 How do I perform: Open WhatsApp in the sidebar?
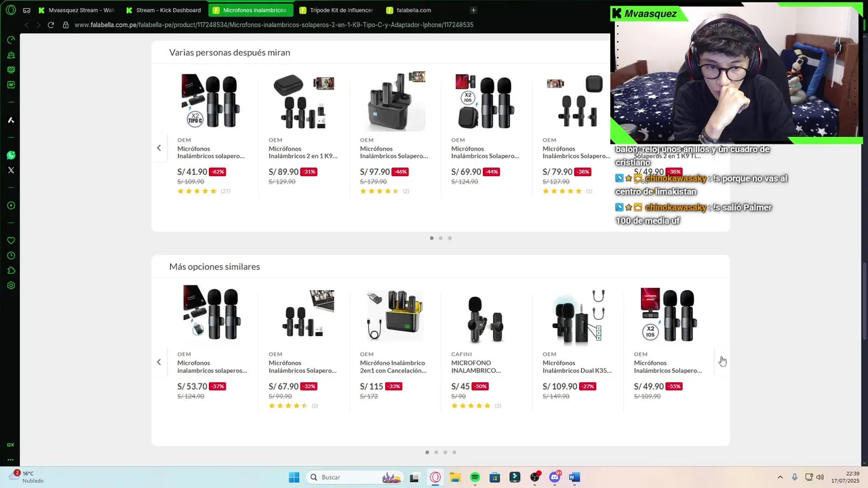[11, 155]
